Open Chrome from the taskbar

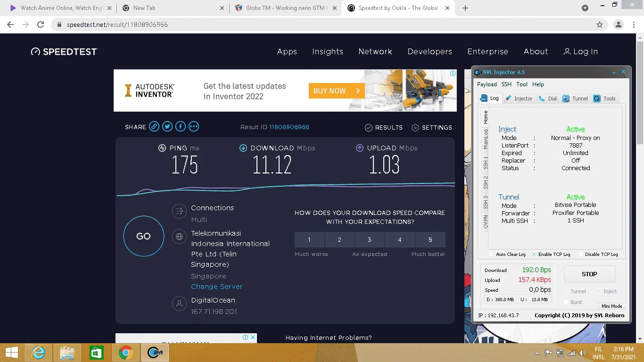[x=125, y=353]
